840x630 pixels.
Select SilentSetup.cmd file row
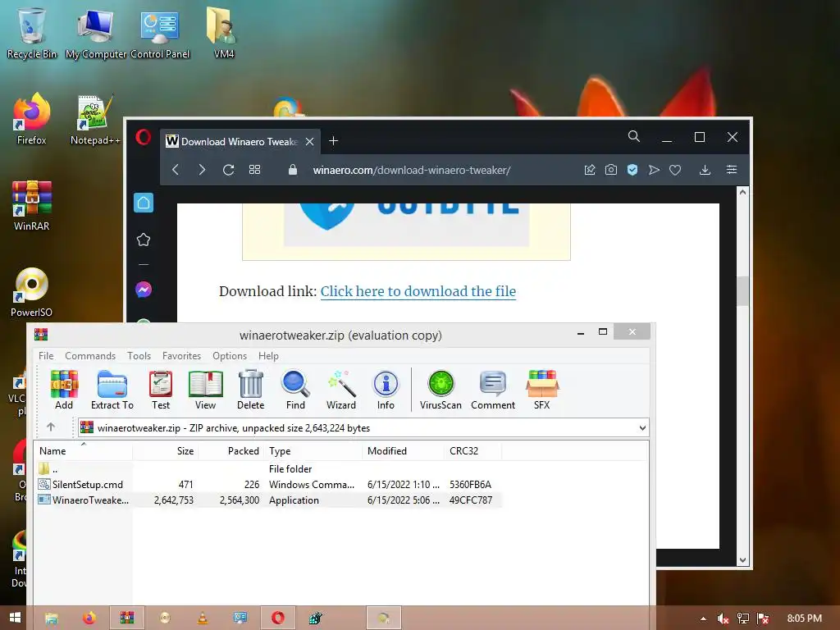click(269, 484)
